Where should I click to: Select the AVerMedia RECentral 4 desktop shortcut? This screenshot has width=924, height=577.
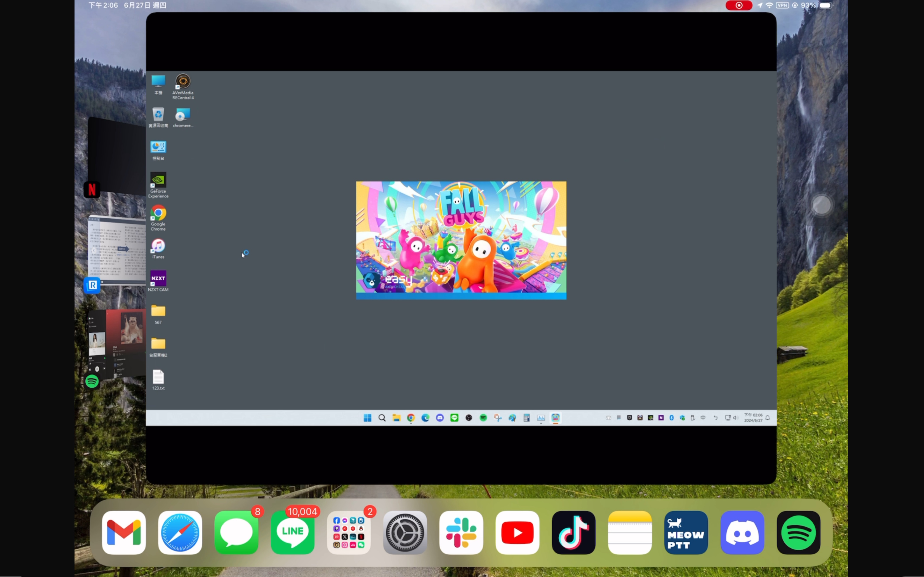(x=183, y=87)
